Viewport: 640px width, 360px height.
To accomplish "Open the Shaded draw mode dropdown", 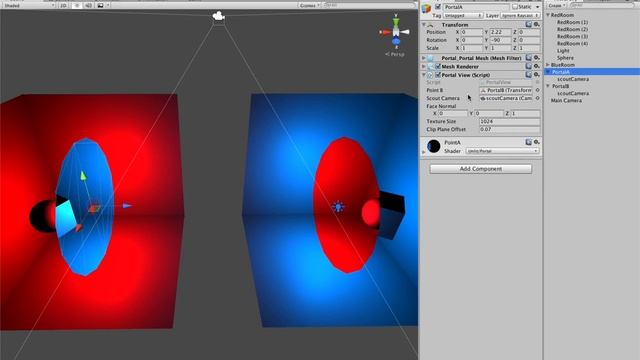I will (x=29, y=6).
